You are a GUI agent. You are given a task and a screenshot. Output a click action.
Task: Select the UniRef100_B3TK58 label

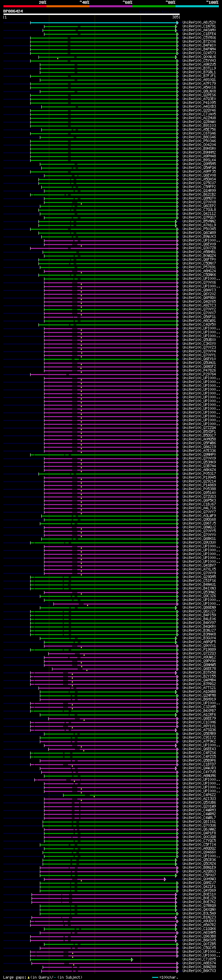click(x=199, y=672)
